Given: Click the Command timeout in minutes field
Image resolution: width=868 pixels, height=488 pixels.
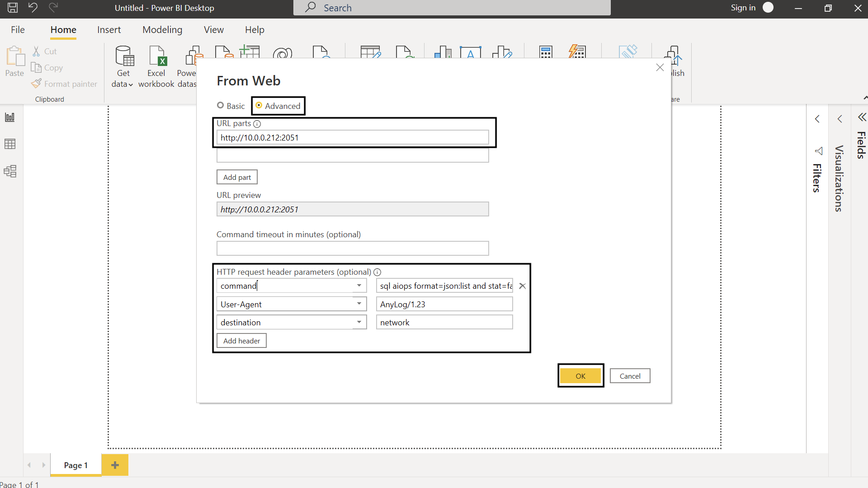Looking at the screenshot, I should (353, 248).
